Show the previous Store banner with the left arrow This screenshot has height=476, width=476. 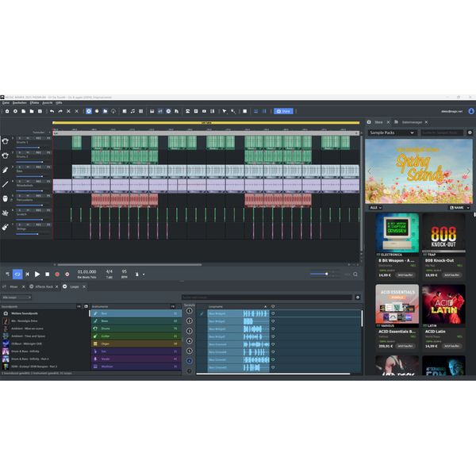click(370, 171)
